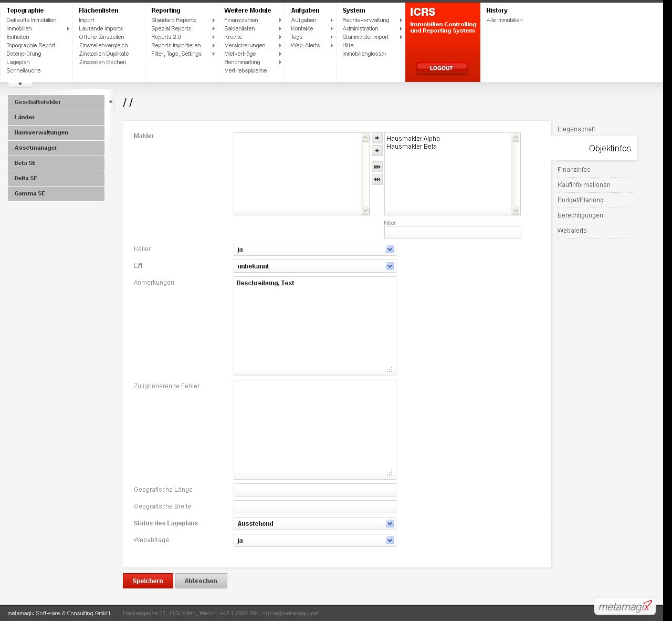Move all Makler entries to the right list
The image size is (672, 621).
click(x=377, y=167)
